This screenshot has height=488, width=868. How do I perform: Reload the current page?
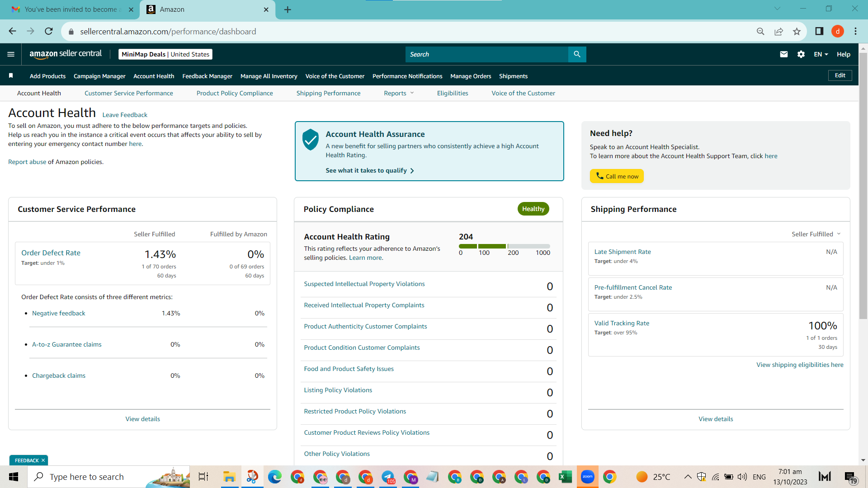point(49,31)
